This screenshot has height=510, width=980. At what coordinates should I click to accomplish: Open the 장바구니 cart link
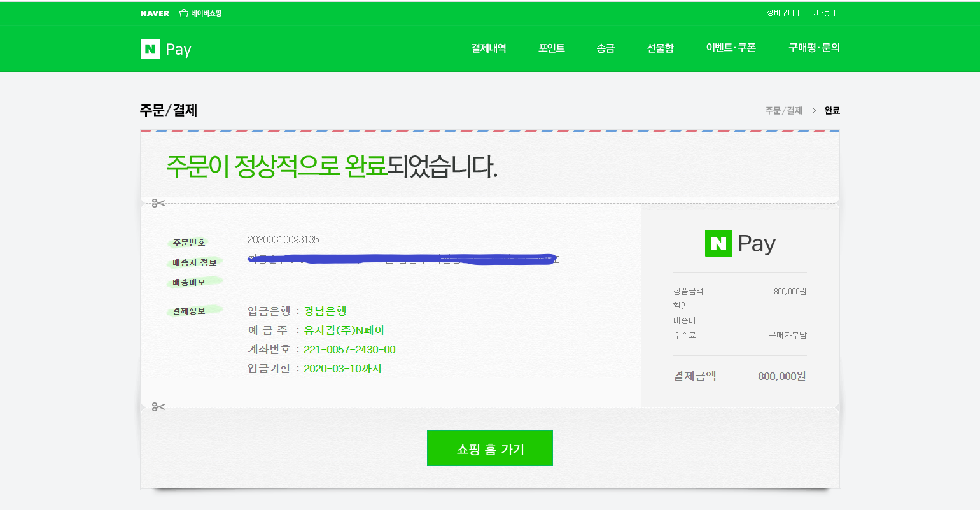780,13
